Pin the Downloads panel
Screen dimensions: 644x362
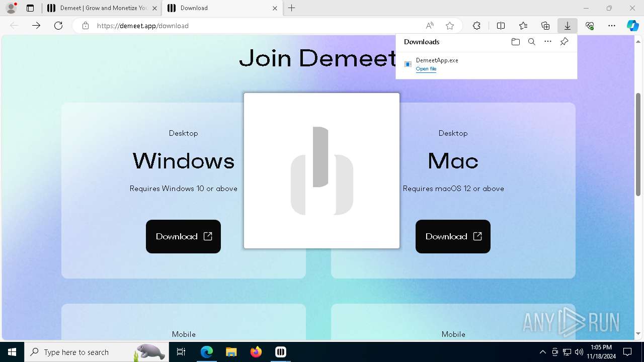click(x=564, y=42)
